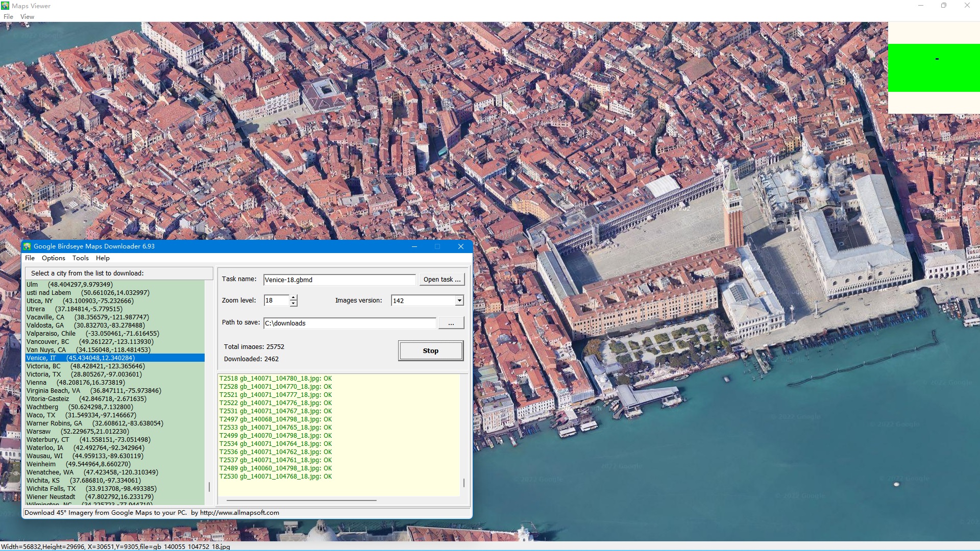Click the Maps Viewer title bar icon
980x551 pixels.
tap(5, 6)
